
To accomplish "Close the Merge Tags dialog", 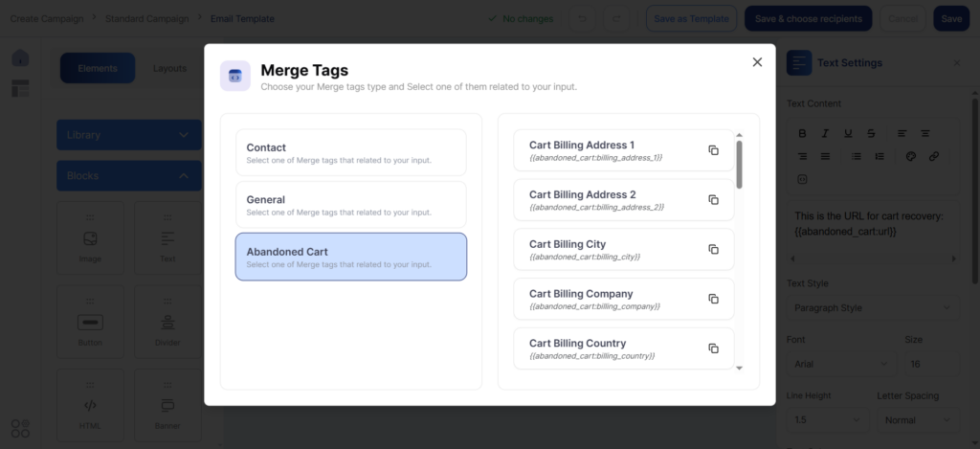I will 757,62.
